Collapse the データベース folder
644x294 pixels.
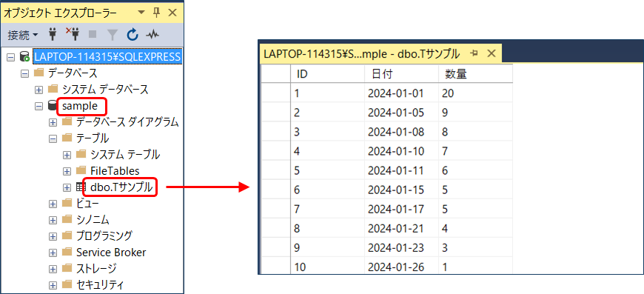point(25,73)
